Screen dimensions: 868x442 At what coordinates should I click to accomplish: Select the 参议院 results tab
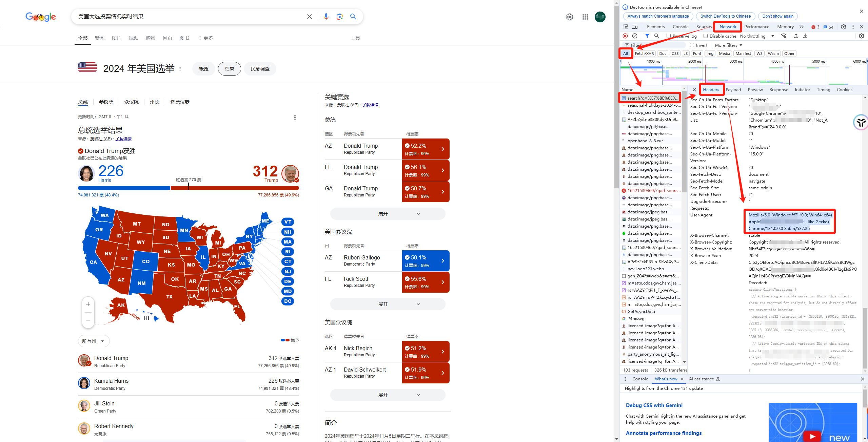coord(106,102)
